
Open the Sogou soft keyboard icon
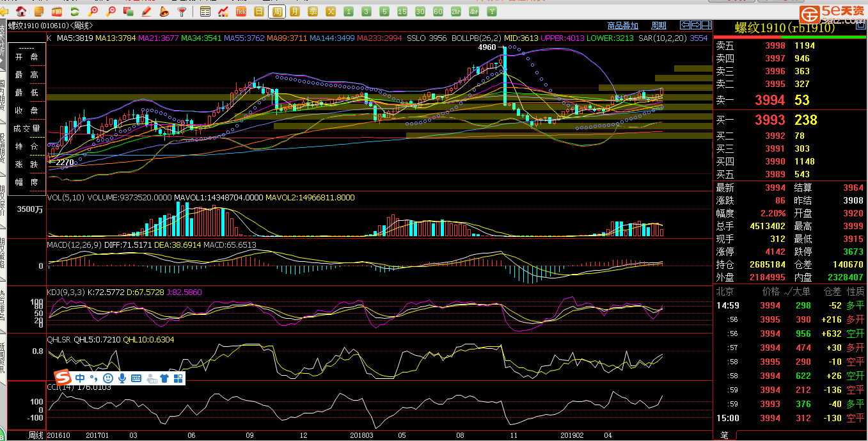(136, 378)
